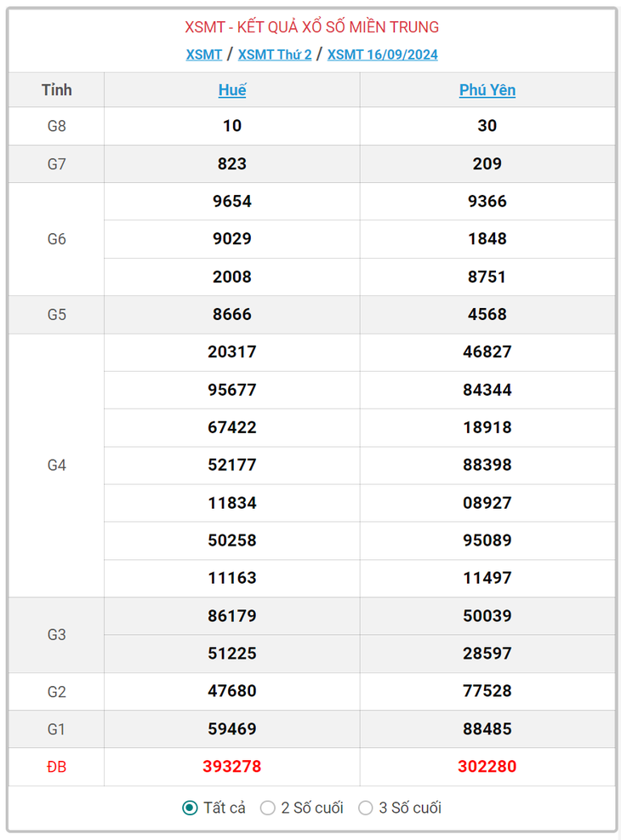
Task: Click the Huế G8 result 10
Action: point(231,126)
